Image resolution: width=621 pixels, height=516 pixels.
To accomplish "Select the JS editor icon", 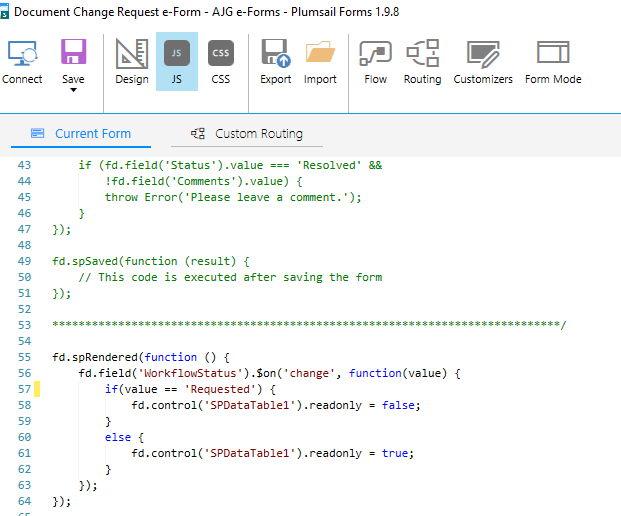I will (x=176, y=54).
